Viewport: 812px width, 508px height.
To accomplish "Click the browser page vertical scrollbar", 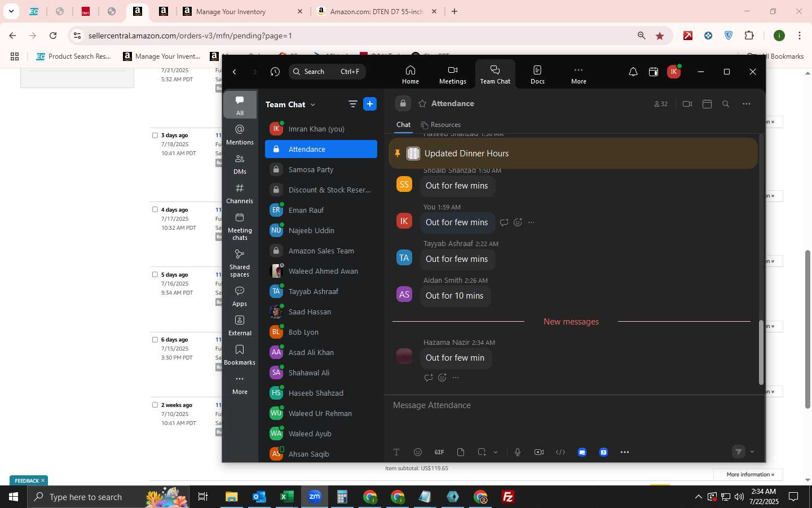I will click(x=807, y=329).
